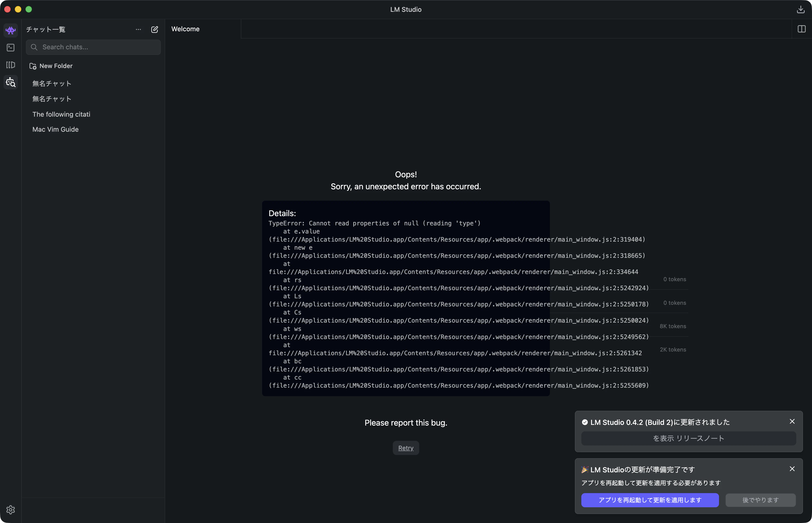Open the My Models library icon
The width and height of the screenshot is (812, 523).
pos(10,65)
